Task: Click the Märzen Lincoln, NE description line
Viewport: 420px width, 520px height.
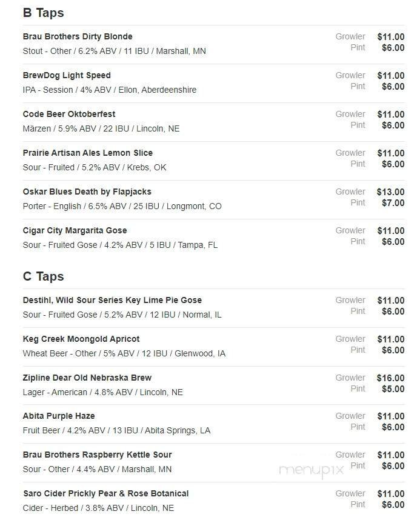Action: 101,129
